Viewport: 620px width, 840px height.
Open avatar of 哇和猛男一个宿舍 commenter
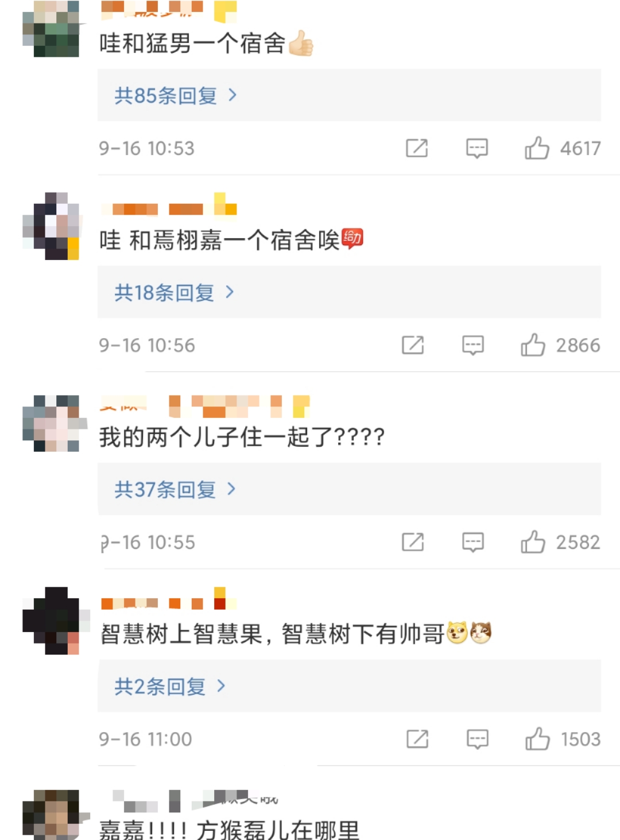tap(51, 29)
